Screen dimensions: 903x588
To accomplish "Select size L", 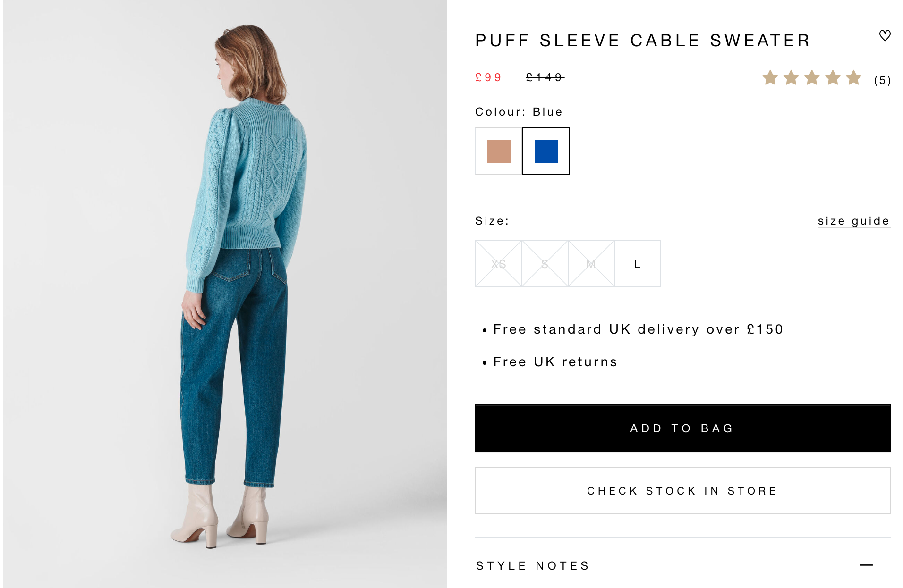I will click(638, 263).
